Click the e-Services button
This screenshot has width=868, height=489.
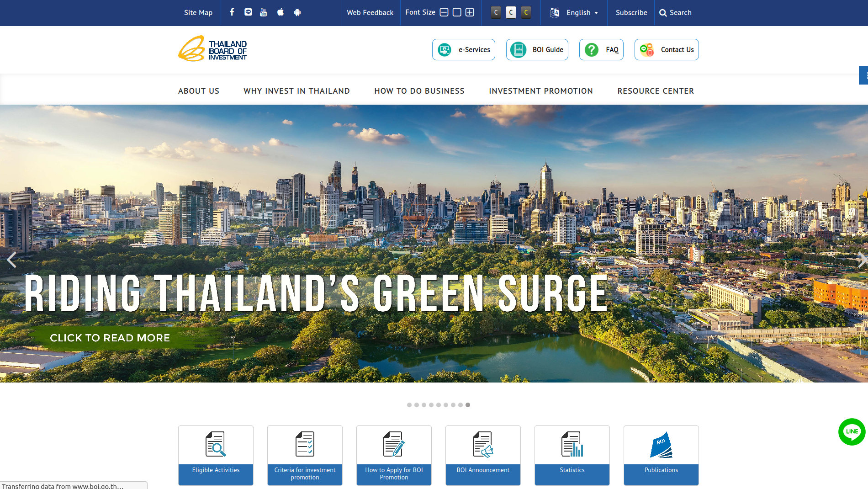coord(464,50)
